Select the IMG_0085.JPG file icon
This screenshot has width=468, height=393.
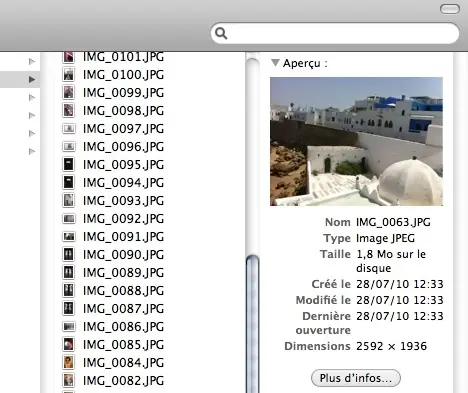click(69, 344)
